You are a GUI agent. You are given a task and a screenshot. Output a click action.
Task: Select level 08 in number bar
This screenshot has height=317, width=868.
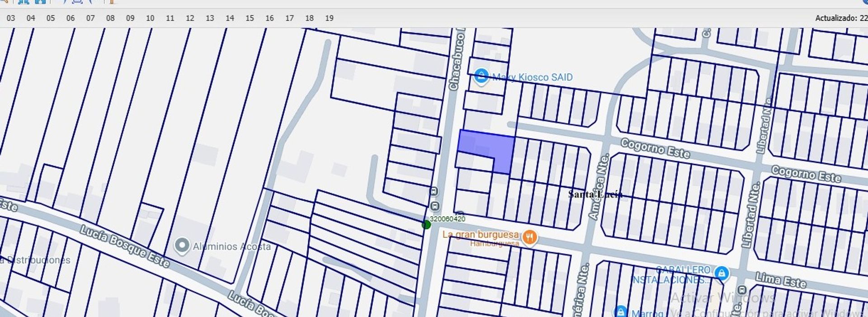110,18
